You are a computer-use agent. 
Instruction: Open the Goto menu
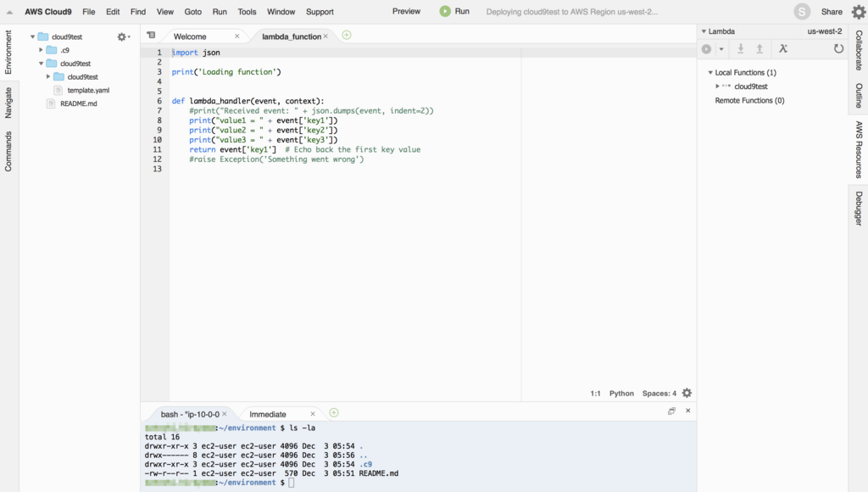[x=193, y=12]
